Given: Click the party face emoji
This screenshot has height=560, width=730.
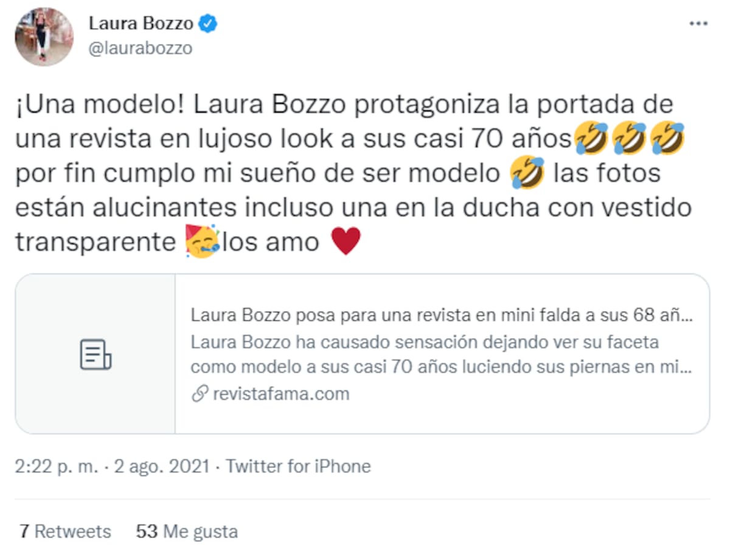Looking at the screenshot, I should click(201, 242).
